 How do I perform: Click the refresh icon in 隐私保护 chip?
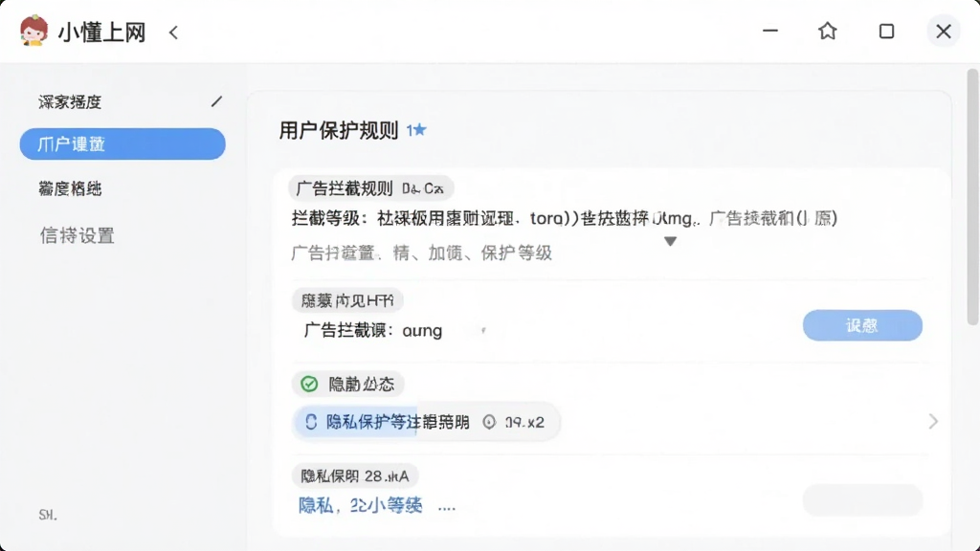pyautogui.click(x=311, y=422)
